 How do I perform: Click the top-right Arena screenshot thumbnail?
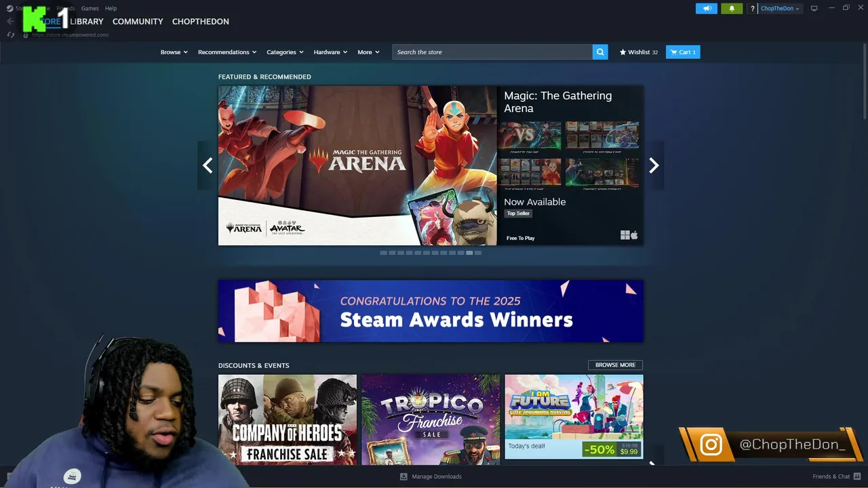coord(602,138)
